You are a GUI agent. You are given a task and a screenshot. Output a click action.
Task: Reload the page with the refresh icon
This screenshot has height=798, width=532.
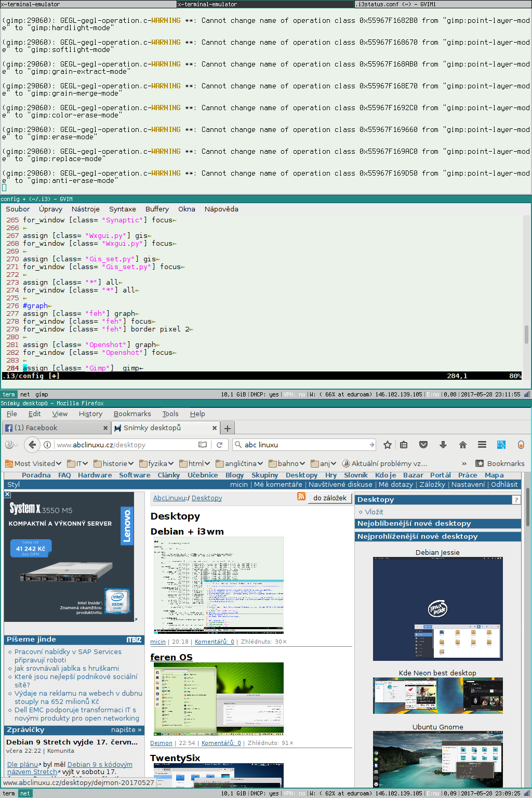220,445
